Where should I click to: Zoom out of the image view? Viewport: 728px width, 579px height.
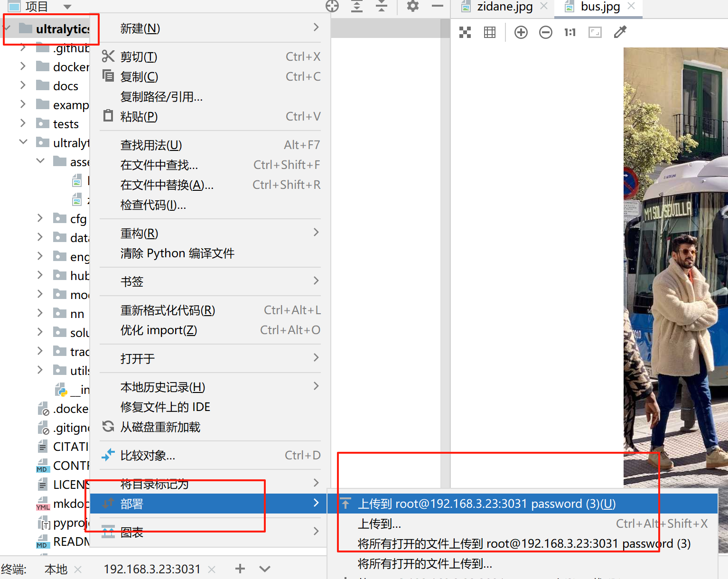click(545, 32)
